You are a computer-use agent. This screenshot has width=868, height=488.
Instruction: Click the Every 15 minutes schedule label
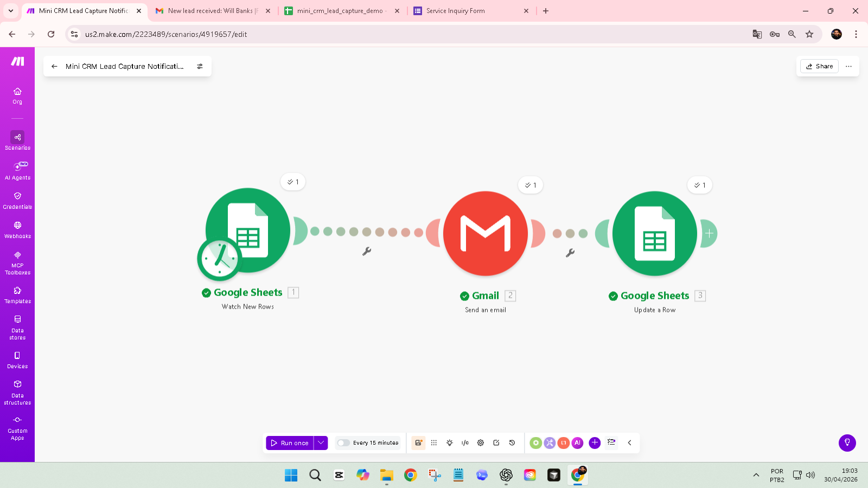(x=375, y=443)
